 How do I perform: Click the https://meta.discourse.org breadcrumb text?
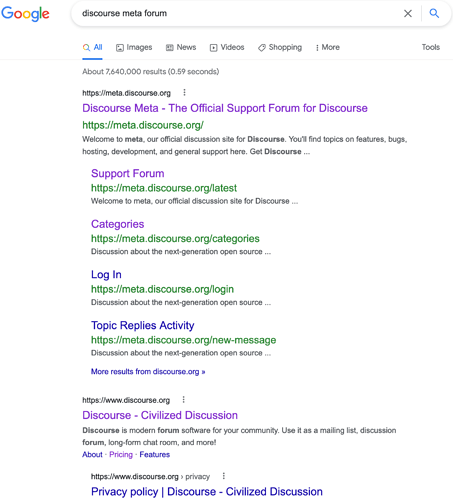[x=126, y=93]
